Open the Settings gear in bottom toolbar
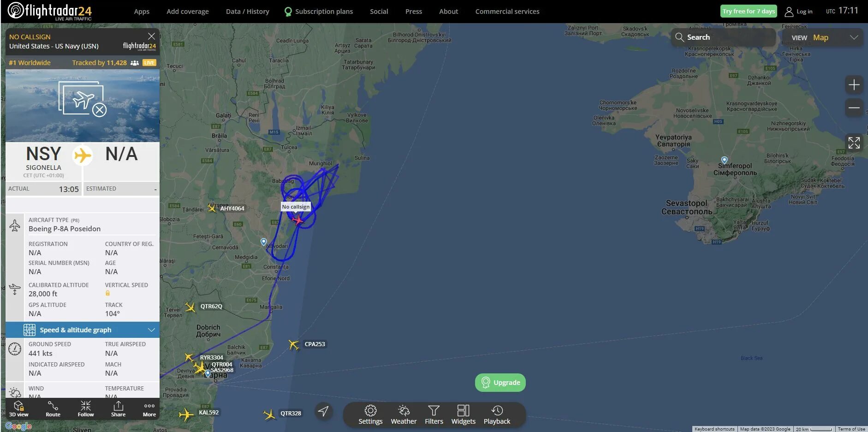The height and width of the screenshot is (432, 868). (370, 414)
